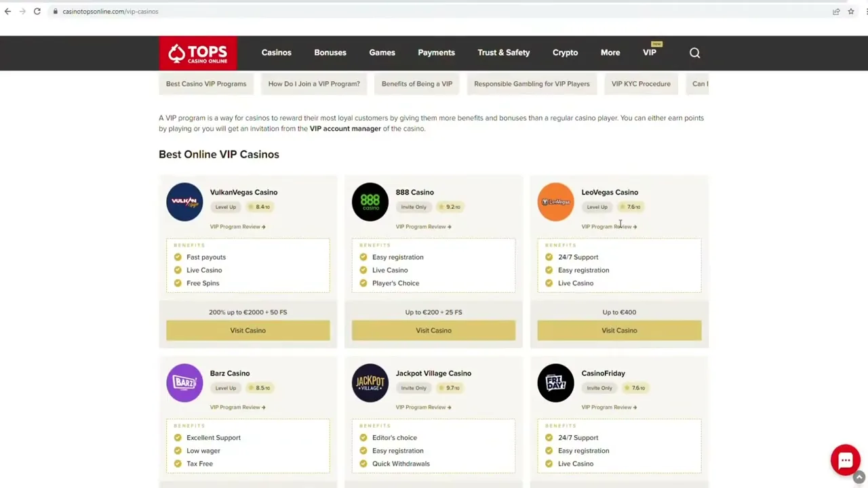Jump to Responsible Gambling for VIP Players
The width and height of the screenshot is (868, 488).
pyautogui.click(x=532, y=84)
